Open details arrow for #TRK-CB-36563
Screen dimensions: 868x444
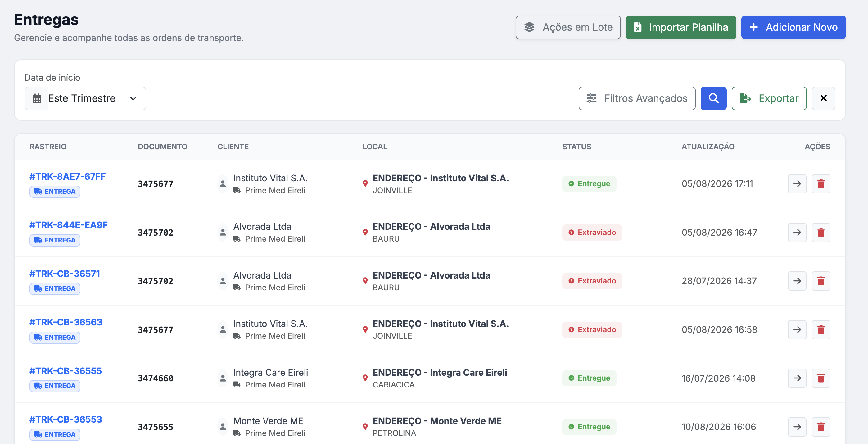[797, 329]
